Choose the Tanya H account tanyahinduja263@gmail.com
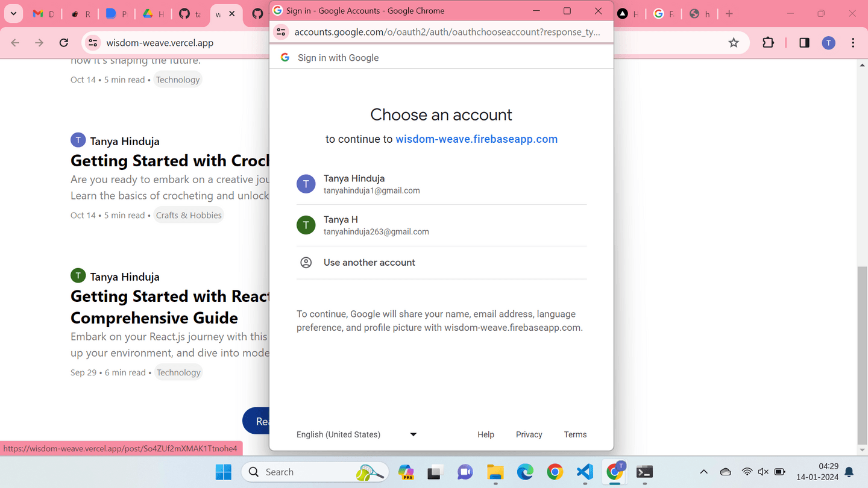The width and height of the screenshot is (868, 488). coord(441,225)
